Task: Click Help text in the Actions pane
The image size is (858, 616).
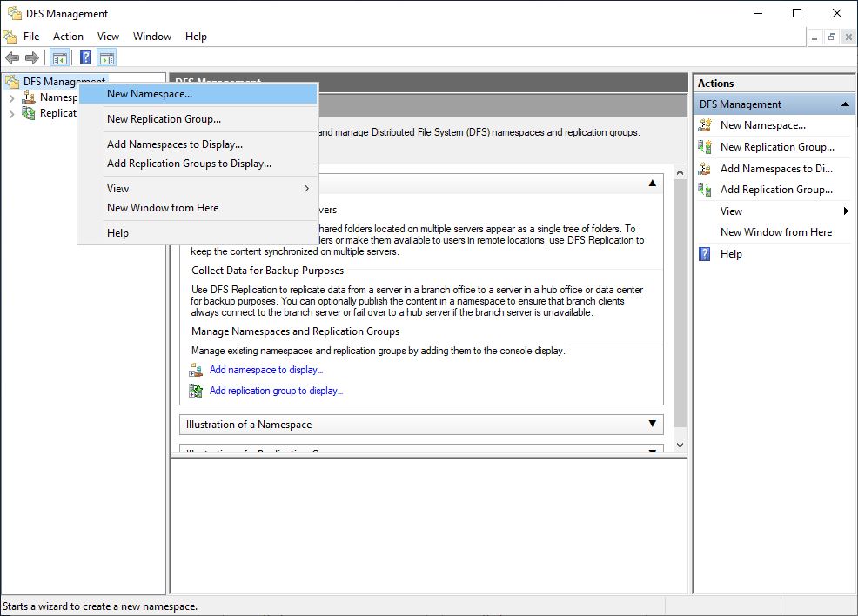Action: 731,254
